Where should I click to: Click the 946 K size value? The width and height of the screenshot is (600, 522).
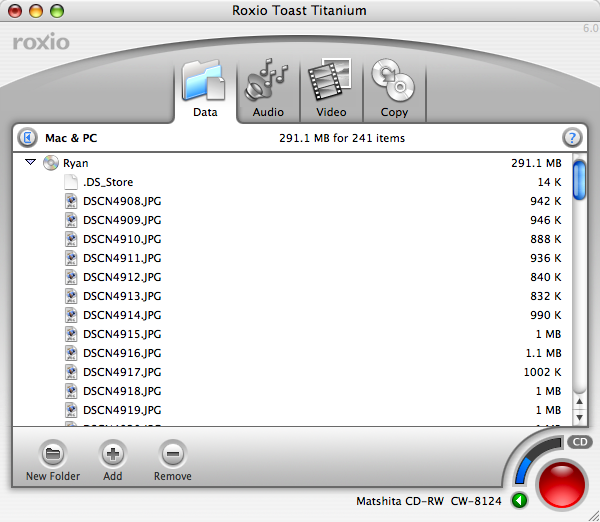click(x=545, y=220)
